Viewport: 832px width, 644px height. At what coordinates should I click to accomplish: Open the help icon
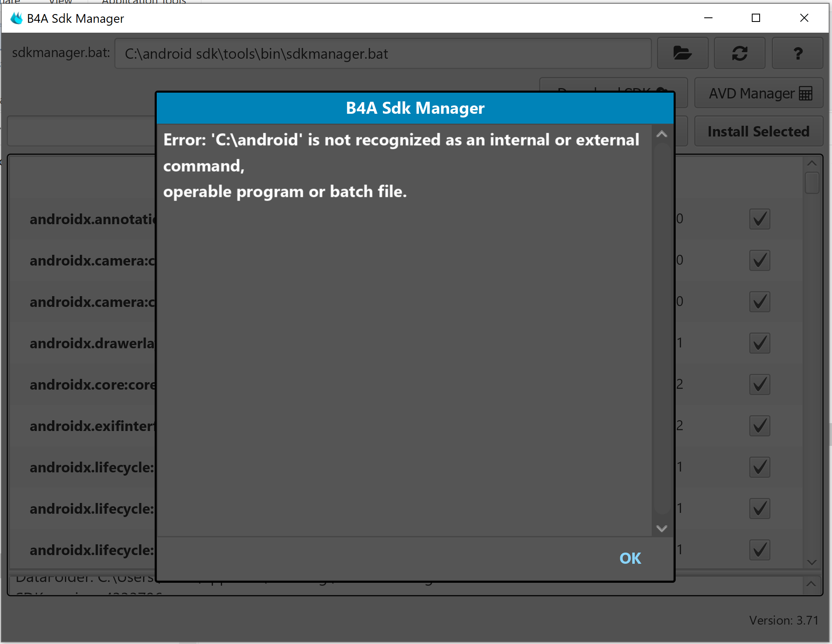click(797, 53)
